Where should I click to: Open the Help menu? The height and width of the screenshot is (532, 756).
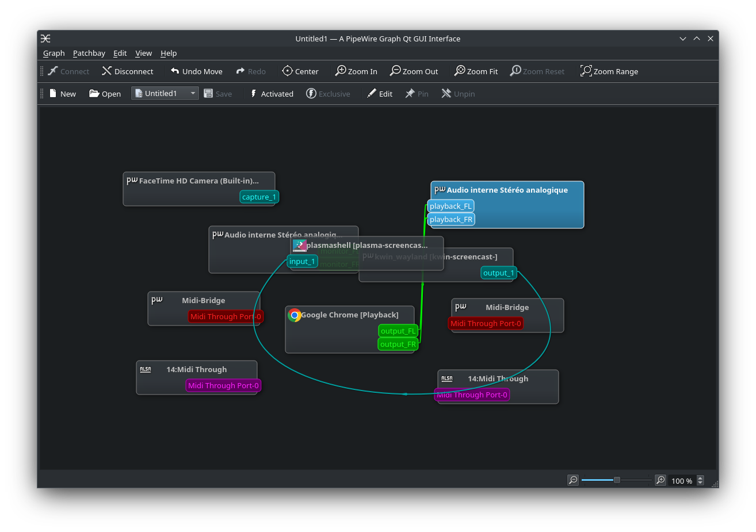click(x=169, y=53)
